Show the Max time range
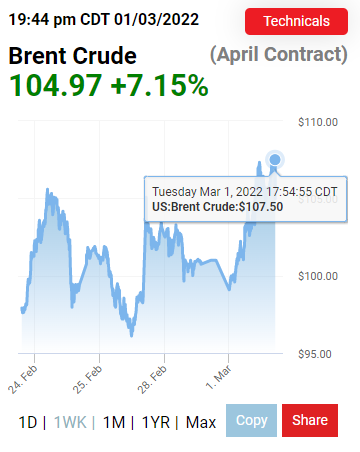 tap(201, 422)
